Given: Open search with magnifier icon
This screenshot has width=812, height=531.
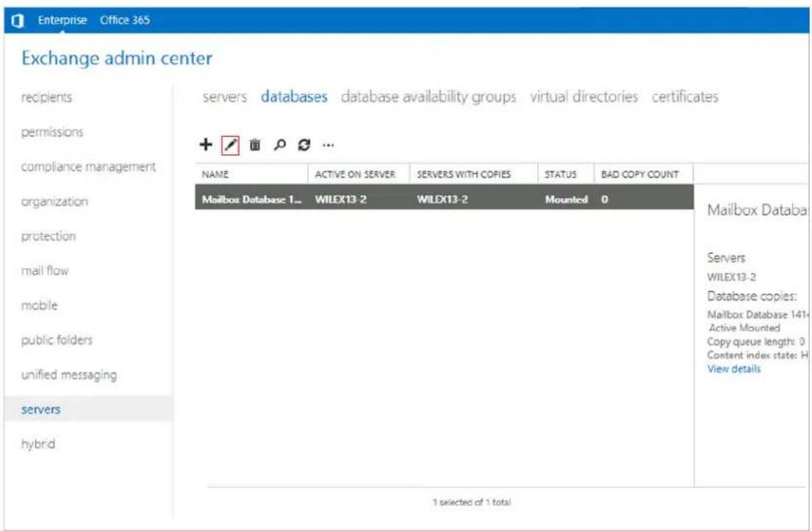Looking at the screenshot, I should point(280,145).
